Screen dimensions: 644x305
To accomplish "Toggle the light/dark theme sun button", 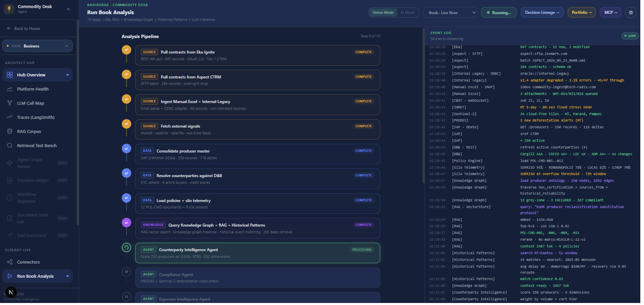I will click(631, 12).
